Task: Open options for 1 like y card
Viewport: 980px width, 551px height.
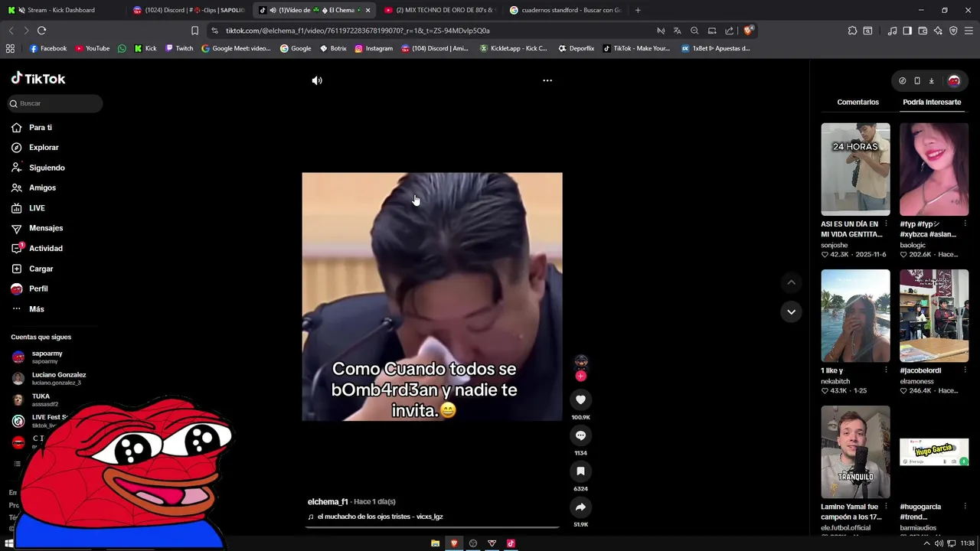Action: [886, 370]
